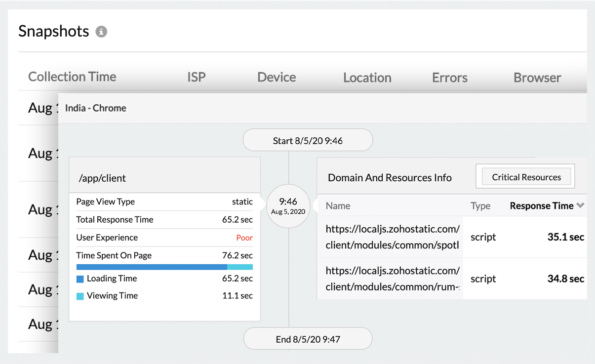Click the blue Loading Time legend square
The image size is (595, 364).
[x=81, y=279]
